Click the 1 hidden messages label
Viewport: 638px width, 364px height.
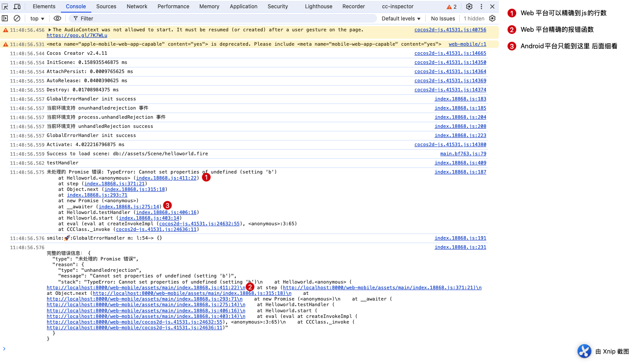474,19
